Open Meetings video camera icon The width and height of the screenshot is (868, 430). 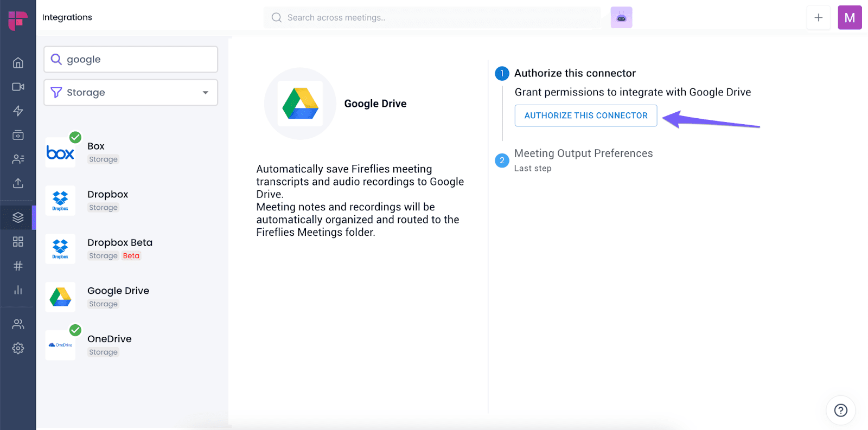(x=18, y=87)
